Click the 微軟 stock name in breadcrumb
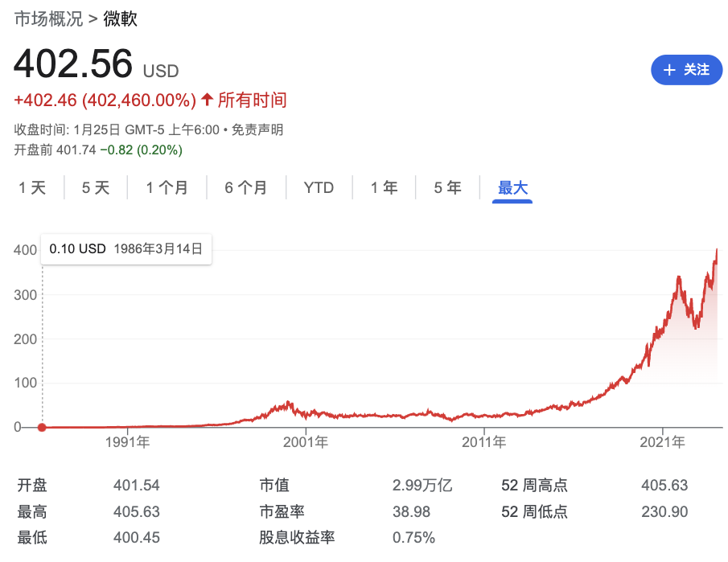 [x=120, y=19]
